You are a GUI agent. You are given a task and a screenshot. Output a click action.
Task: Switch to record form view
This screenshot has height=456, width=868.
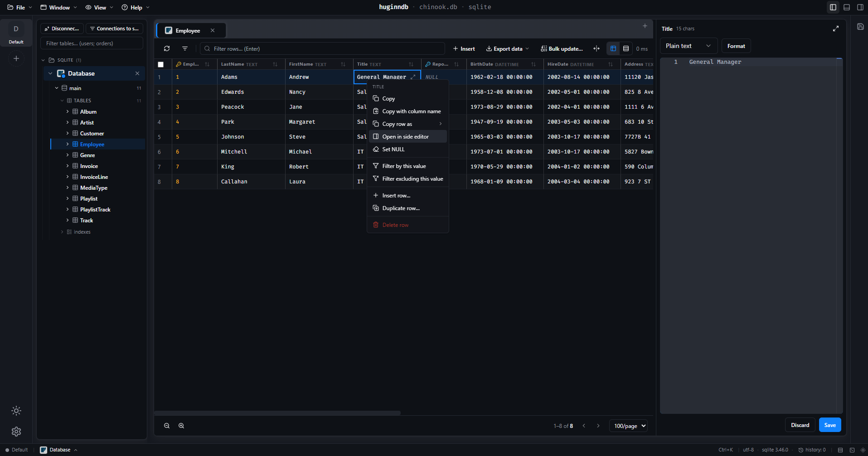coord(626,48)
